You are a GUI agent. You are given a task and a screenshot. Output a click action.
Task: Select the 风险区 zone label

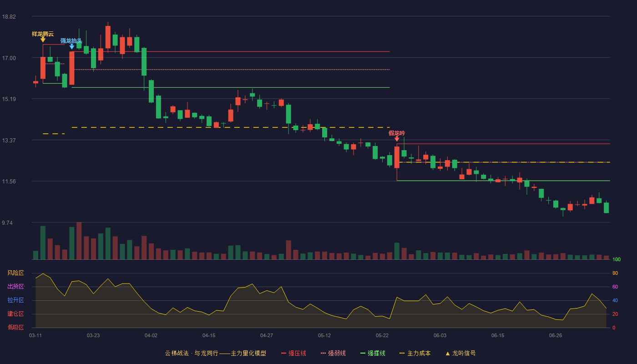(x=15, y=273)
